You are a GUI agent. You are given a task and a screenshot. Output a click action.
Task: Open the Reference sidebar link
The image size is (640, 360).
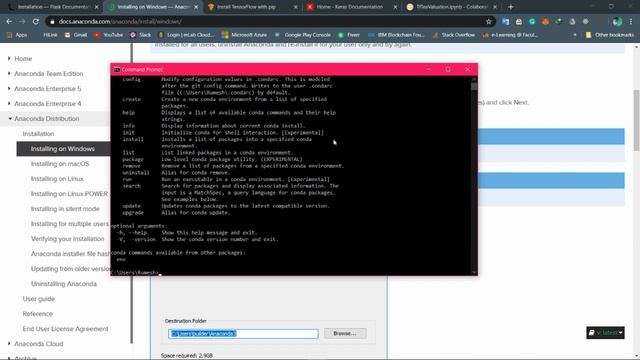point(38,314)
